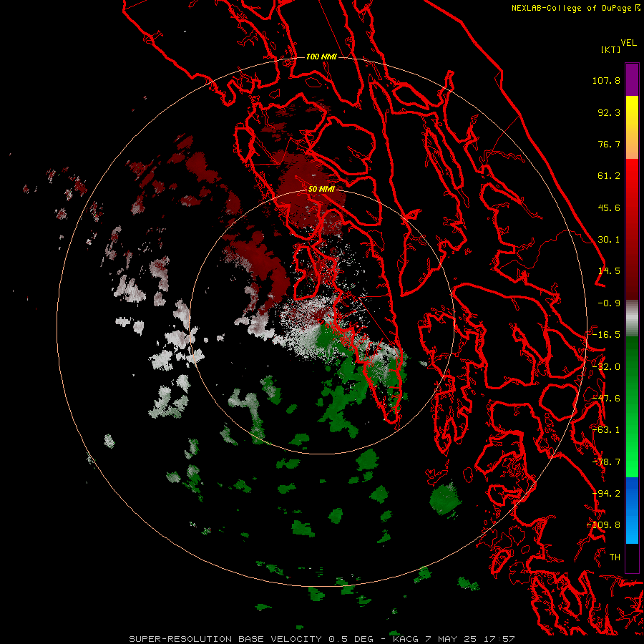Image resolution: width=644 pixels, height=644 pixels.
Task: Click the VEL legend title
Action: (628, 43)
